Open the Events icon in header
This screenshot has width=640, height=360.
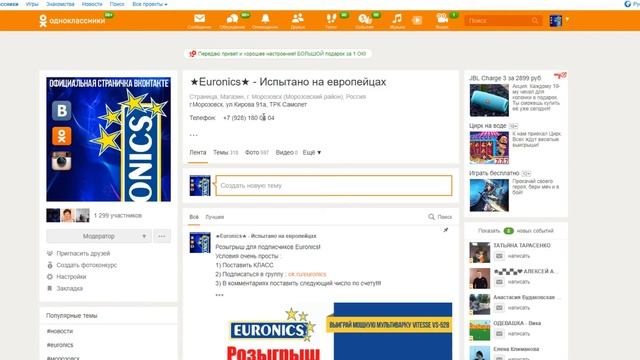364,19
